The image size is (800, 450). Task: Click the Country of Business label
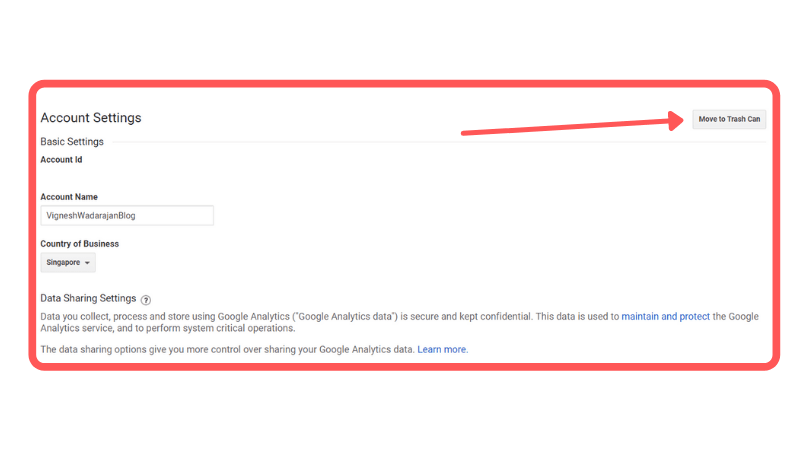(80, 244)
